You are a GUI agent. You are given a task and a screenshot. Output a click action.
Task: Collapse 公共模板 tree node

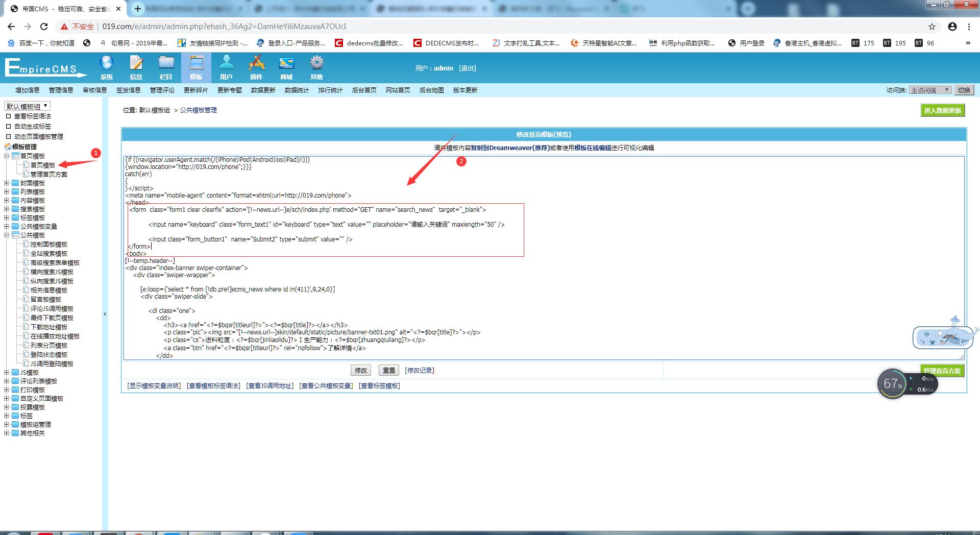[7, 235]
